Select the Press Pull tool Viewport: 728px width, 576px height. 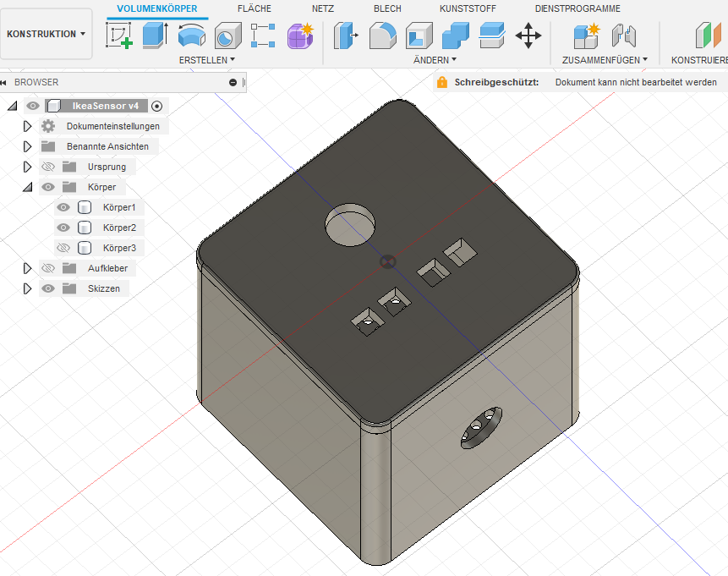[x=346, y=36]
